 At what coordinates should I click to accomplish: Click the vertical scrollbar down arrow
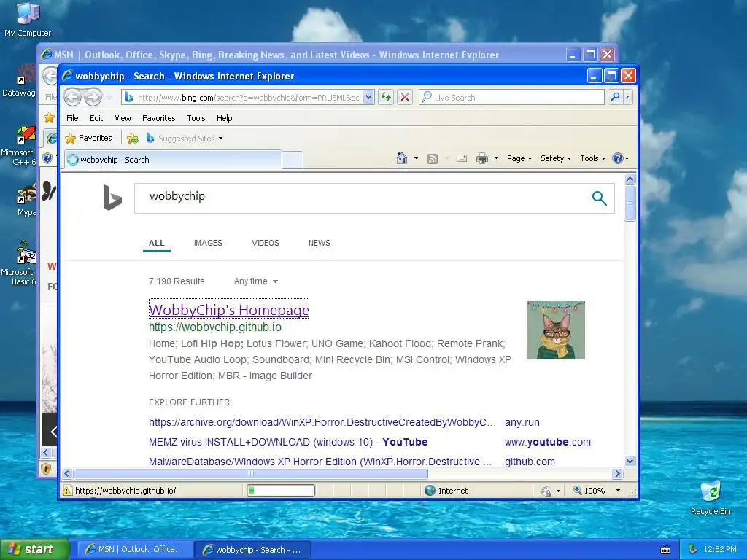point(630,461)
